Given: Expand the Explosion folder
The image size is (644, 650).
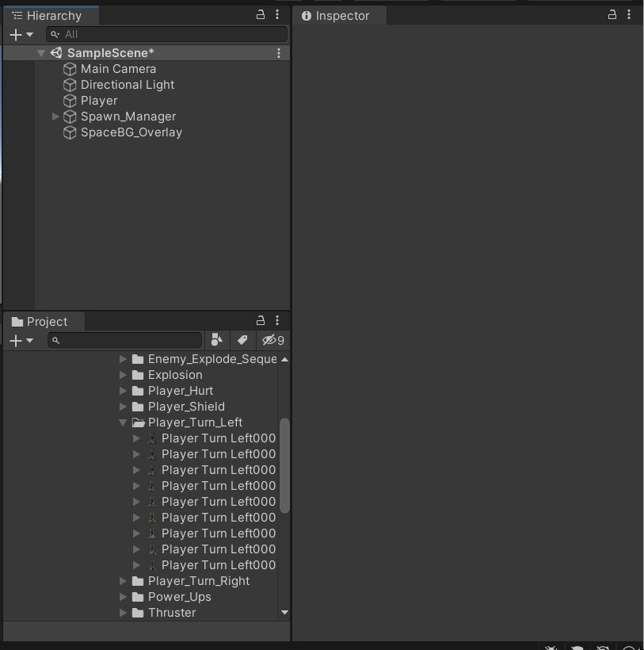Looking at the screenshot, I should [x=123, y=375].
